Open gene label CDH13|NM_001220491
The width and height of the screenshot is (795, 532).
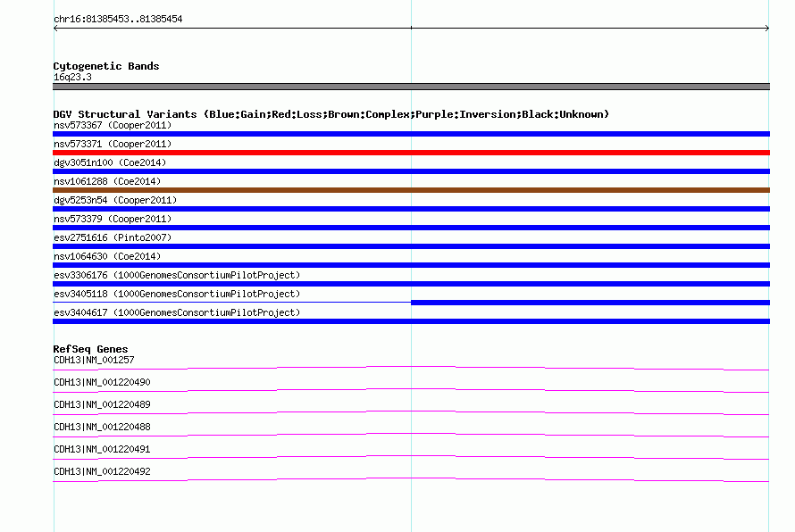(102, 449)
